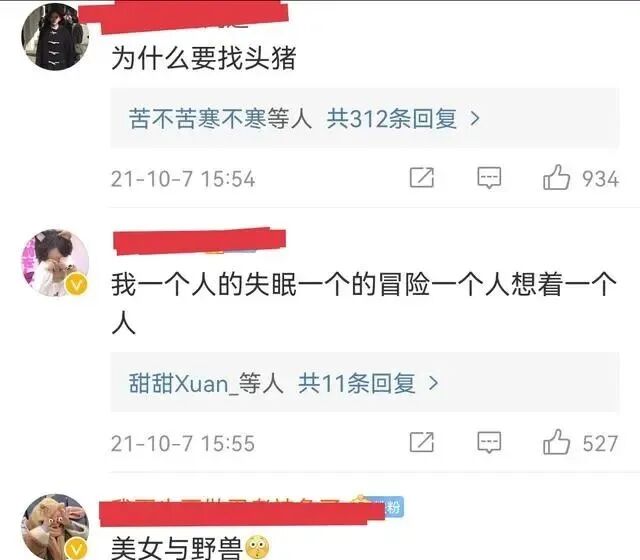Share the 15:55 comment via forward icon

pos(422,442)
